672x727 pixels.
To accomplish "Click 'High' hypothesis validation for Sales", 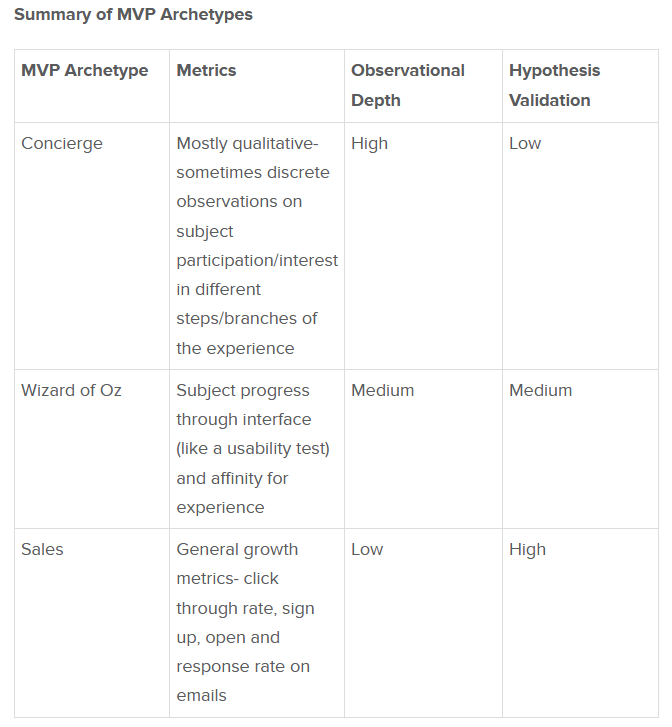I will [527, 549].
